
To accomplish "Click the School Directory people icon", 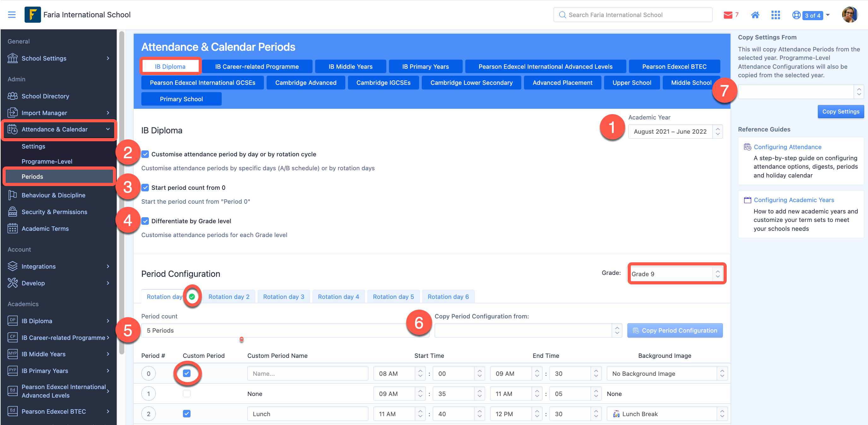I will (13, 96).
